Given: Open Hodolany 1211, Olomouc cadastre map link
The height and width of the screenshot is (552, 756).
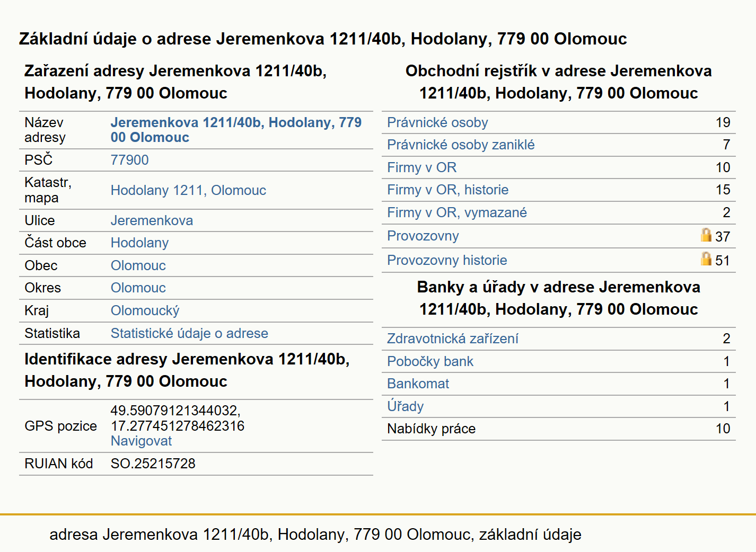Looking at the screenshot, I should point(188,190).
